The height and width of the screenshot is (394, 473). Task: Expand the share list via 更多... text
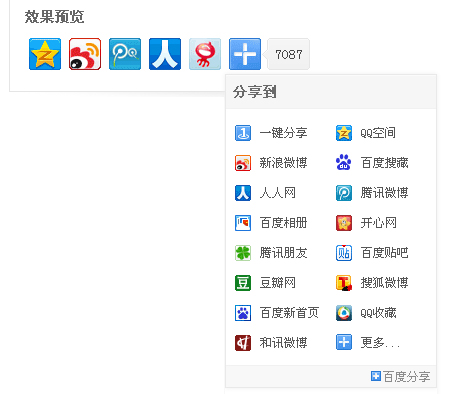coord(380,343)
